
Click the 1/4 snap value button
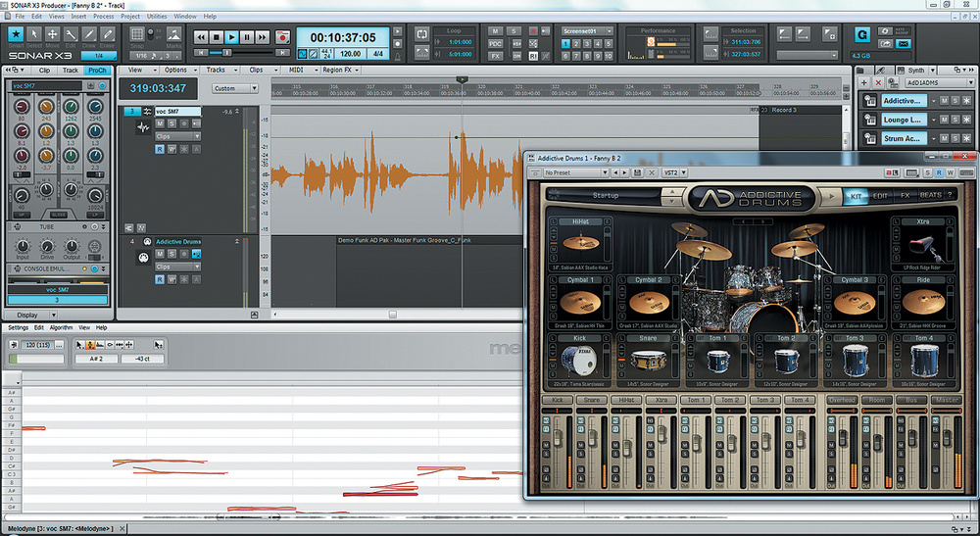[x=98, y=56]
